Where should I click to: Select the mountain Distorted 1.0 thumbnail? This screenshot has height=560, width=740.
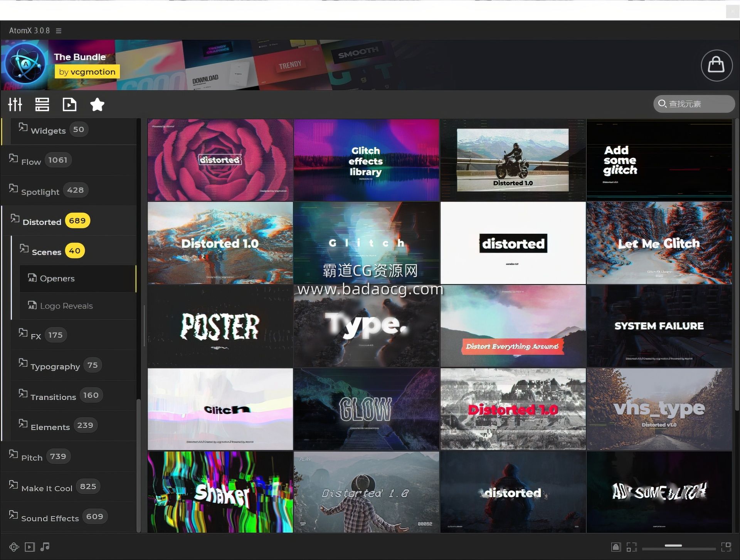coord(220,243)
